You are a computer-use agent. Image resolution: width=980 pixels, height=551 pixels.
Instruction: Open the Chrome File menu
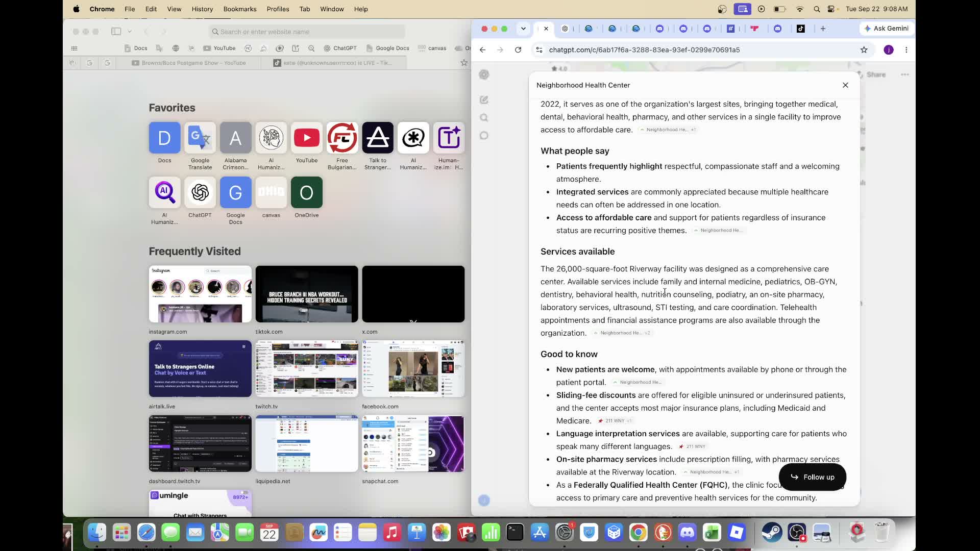tap(130, 9)
